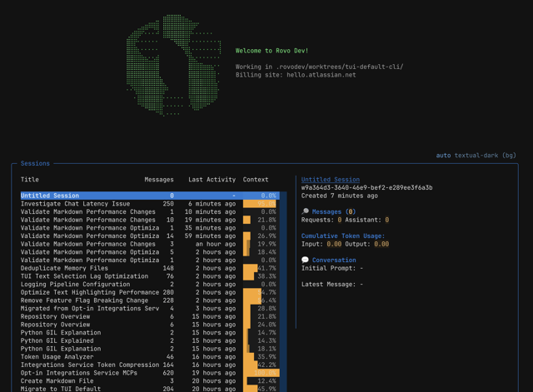Select the highlighted Untitled Session row
The image size is (533, 392).
click(150, 196)
